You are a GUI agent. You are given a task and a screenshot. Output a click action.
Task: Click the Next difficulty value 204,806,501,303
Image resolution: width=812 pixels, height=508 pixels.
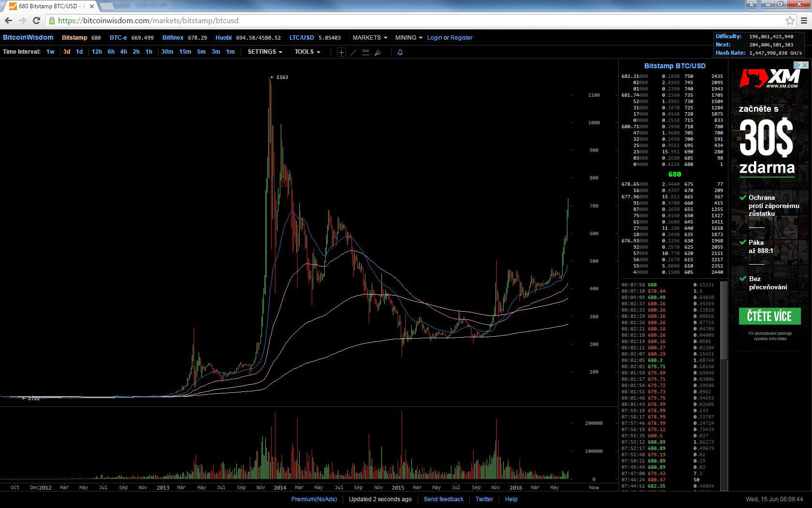coord(771,45)
